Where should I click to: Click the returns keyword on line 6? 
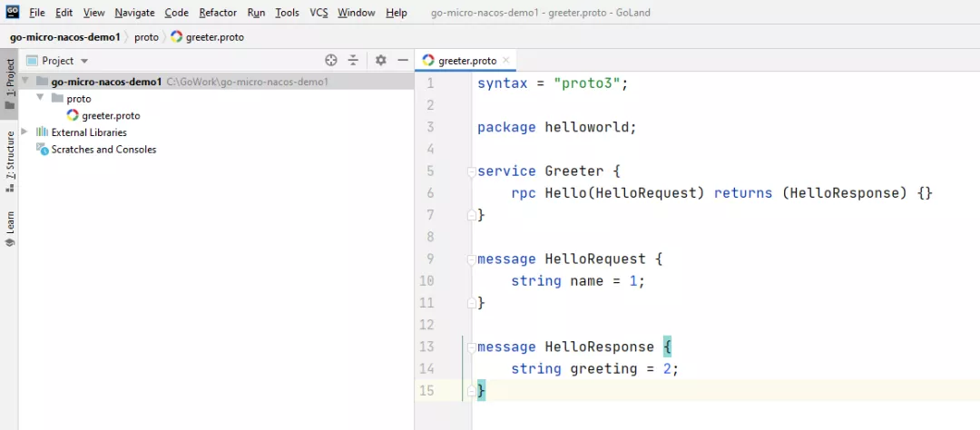[743, 193]
